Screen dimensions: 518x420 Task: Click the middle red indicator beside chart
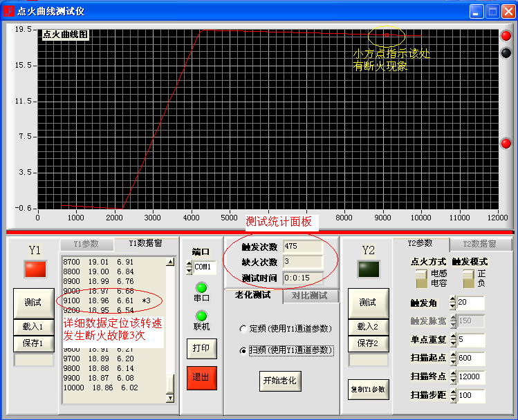(506, 144)
